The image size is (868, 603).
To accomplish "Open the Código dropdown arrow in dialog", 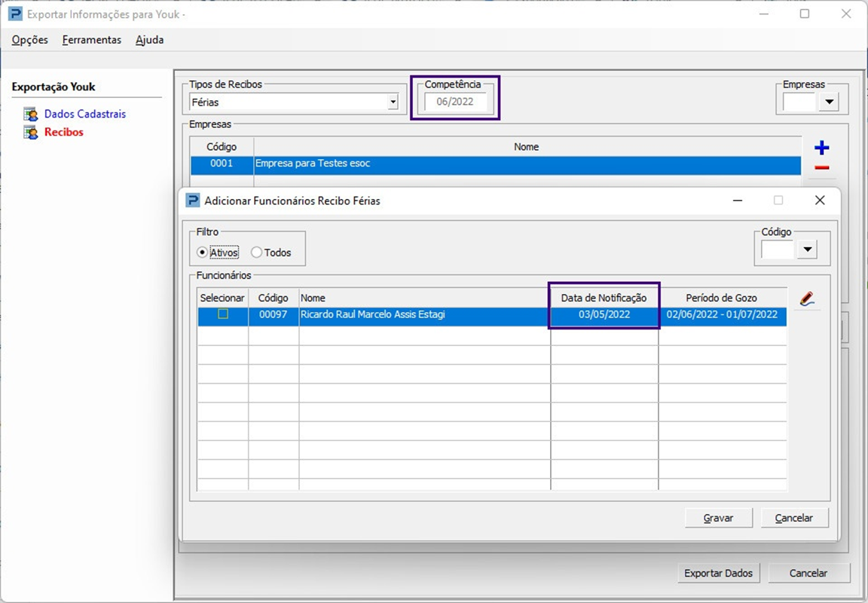I will [x=807, y=249].
